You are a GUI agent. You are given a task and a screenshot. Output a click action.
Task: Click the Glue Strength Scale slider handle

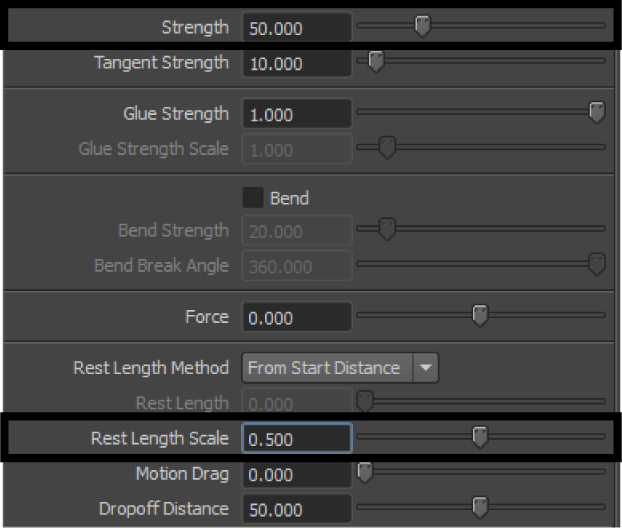[387, 149]
